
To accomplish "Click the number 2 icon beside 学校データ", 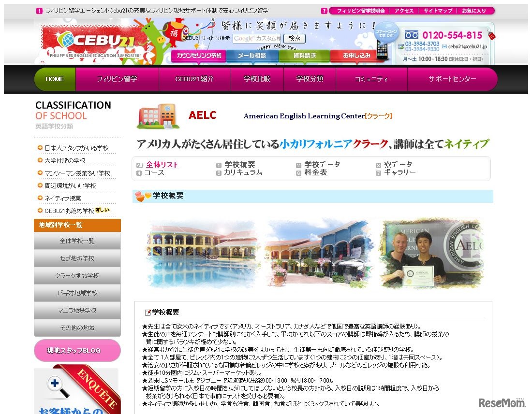I will (x=298, y=165).
